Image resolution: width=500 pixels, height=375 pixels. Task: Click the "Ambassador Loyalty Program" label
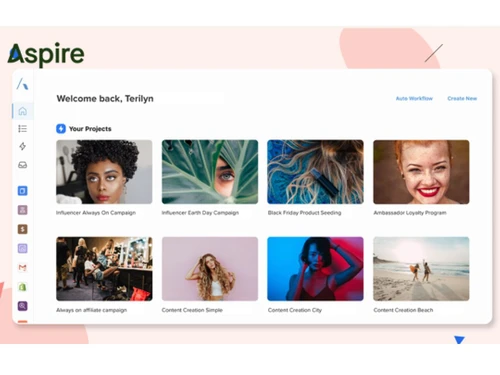click(410, 213)
